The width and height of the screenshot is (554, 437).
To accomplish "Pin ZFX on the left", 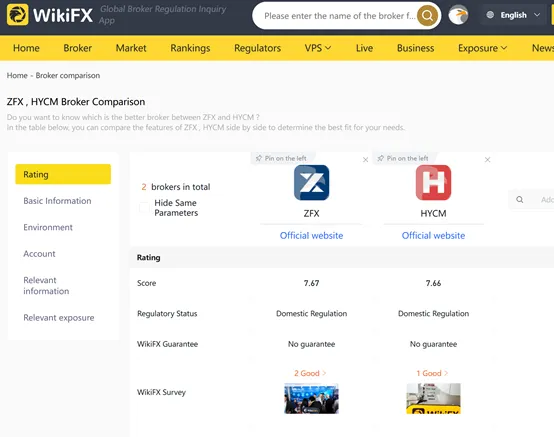I will pos(281,158).
